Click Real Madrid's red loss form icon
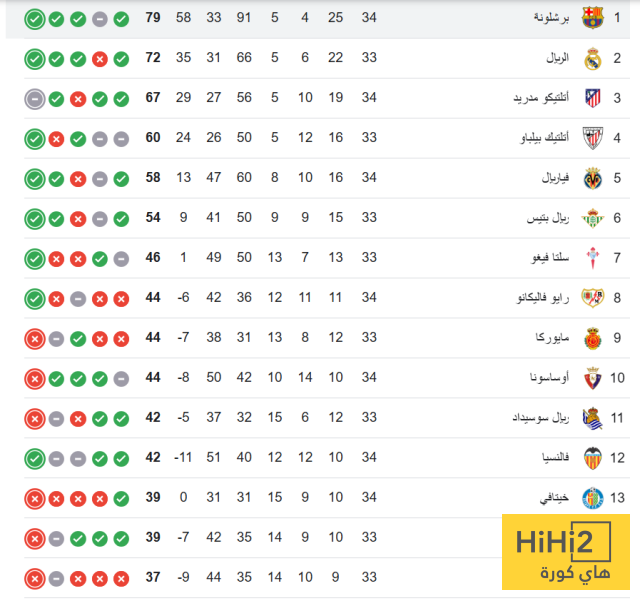The image size is (640, 601). [100, 59]
